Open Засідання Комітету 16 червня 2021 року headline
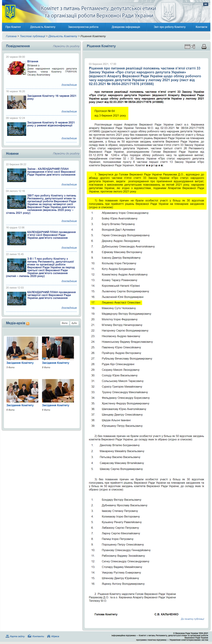Screen dimensions: 212x644 [x=52, y=97]
